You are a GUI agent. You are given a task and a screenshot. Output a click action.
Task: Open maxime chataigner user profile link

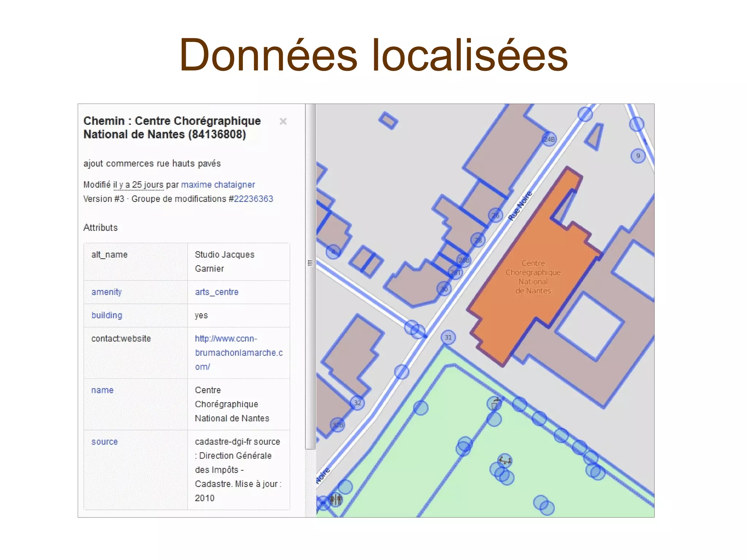point(218,185)
